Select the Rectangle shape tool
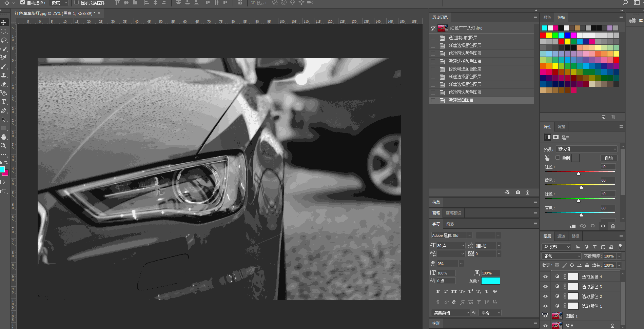 pyautogui.click(x=4, y=128)
